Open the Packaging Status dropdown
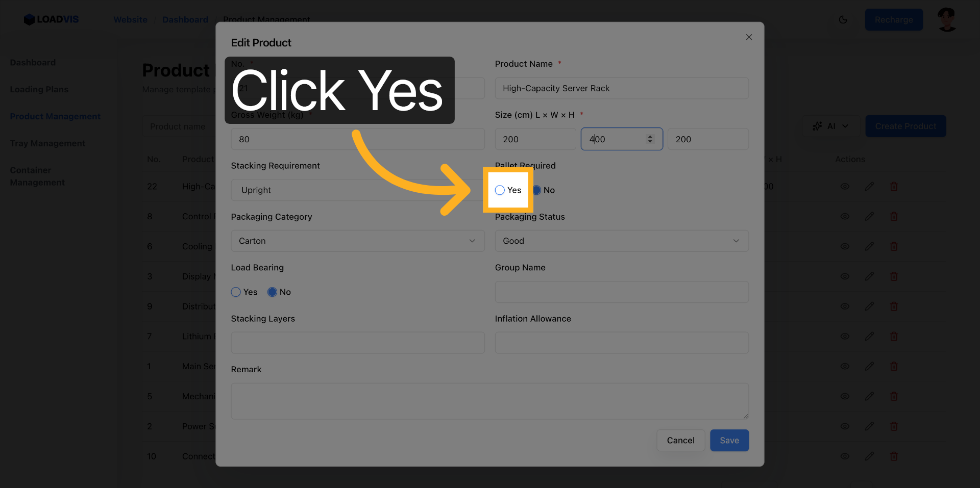This screenshot has height=488, width=980. coord(621,241)
